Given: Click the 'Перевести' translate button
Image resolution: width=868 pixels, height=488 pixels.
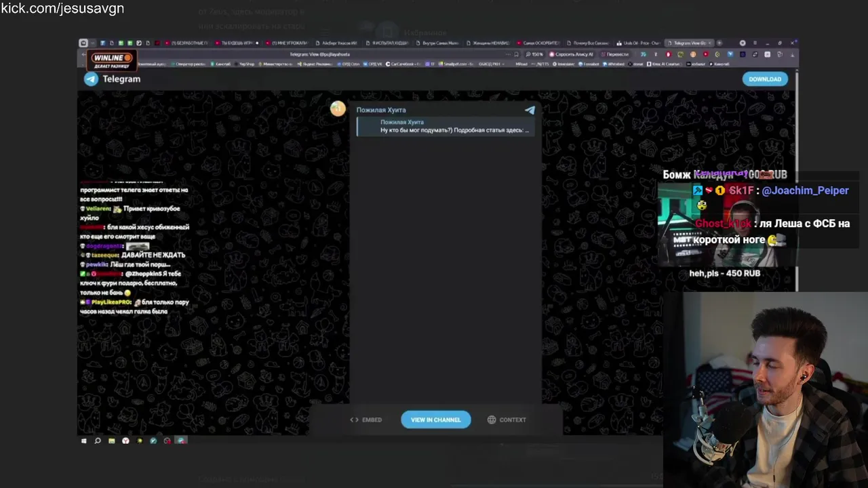Looking at the screenshot, I should click(614, 54).
